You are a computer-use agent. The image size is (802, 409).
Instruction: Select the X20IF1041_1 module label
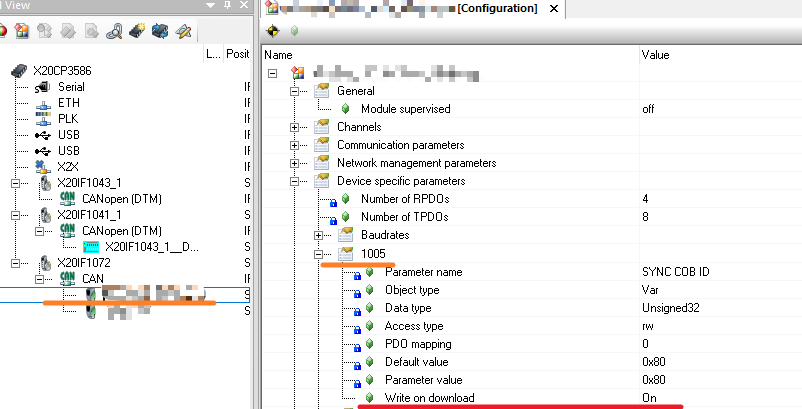click(89, 215)
